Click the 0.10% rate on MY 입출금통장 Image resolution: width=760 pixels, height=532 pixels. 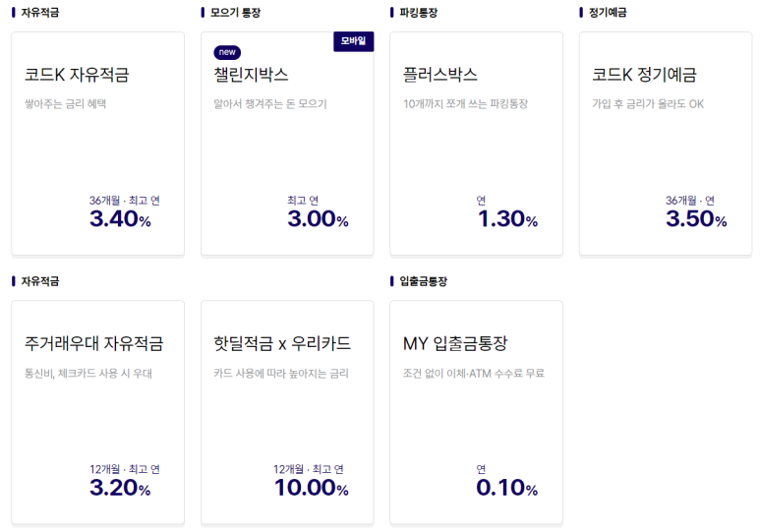507,488
